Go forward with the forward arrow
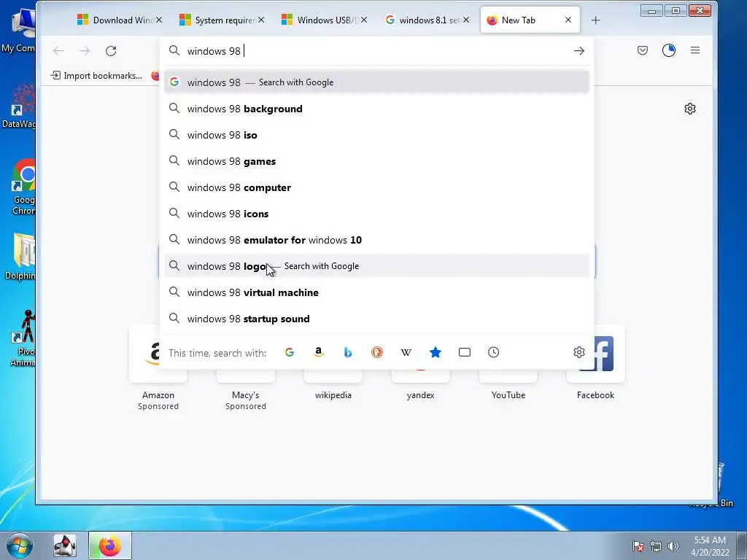This screenshot has height=560, width=747. pyautogui.click(x=85, y=51)
